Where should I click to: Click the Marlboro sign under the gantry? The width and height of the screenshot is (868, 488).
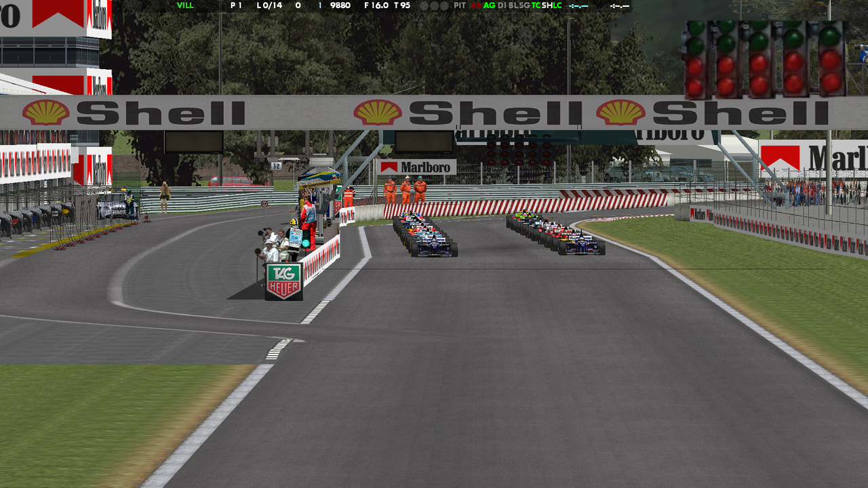coord(416,167)
